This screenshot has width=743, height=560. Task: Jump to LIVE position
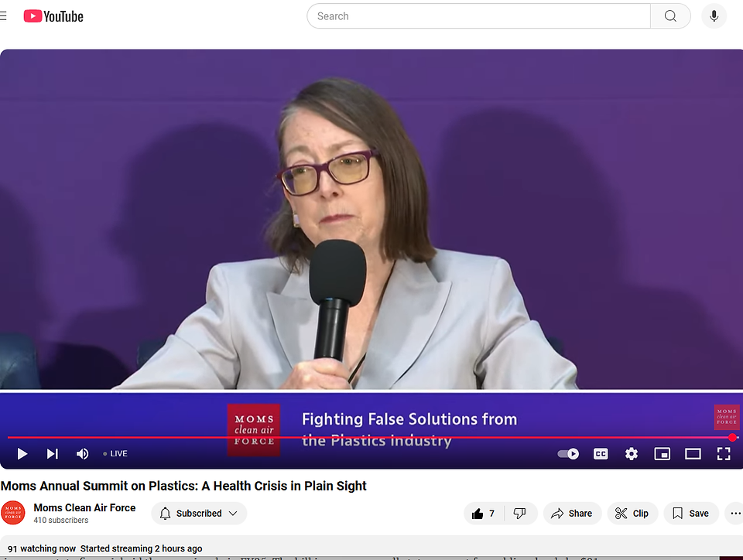tap(115, 453)
